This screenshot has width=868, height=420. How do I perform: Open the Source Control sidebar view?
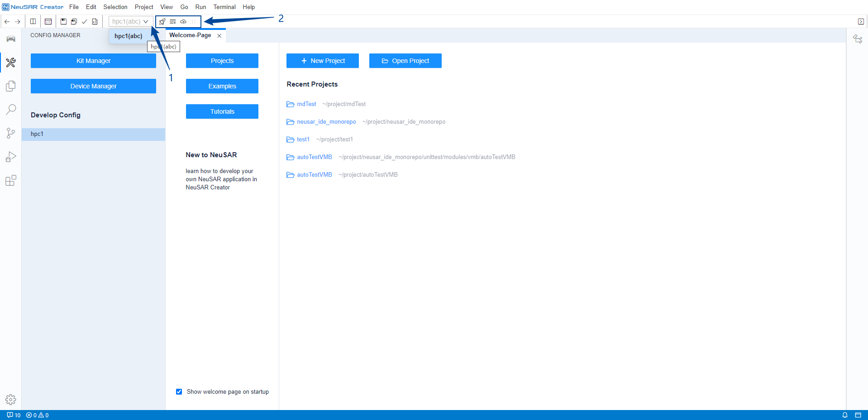click(x=10, y=133)
